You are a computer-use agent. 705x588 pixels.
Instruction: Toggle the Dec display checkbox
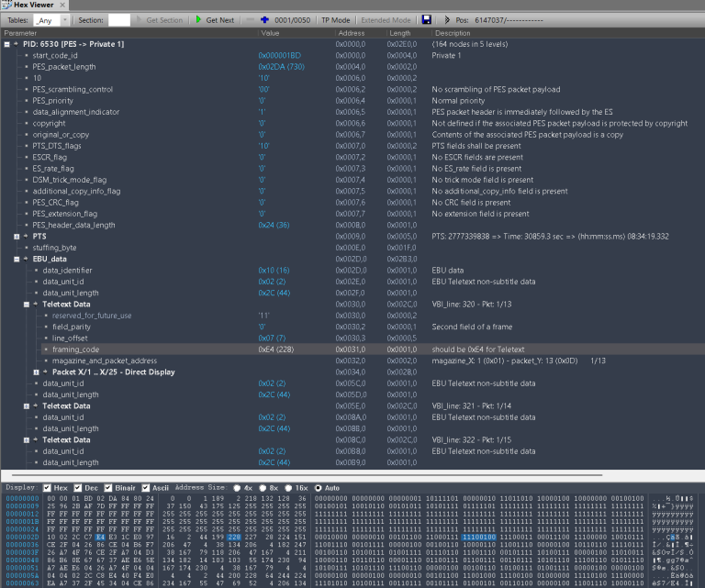point(78,488)
